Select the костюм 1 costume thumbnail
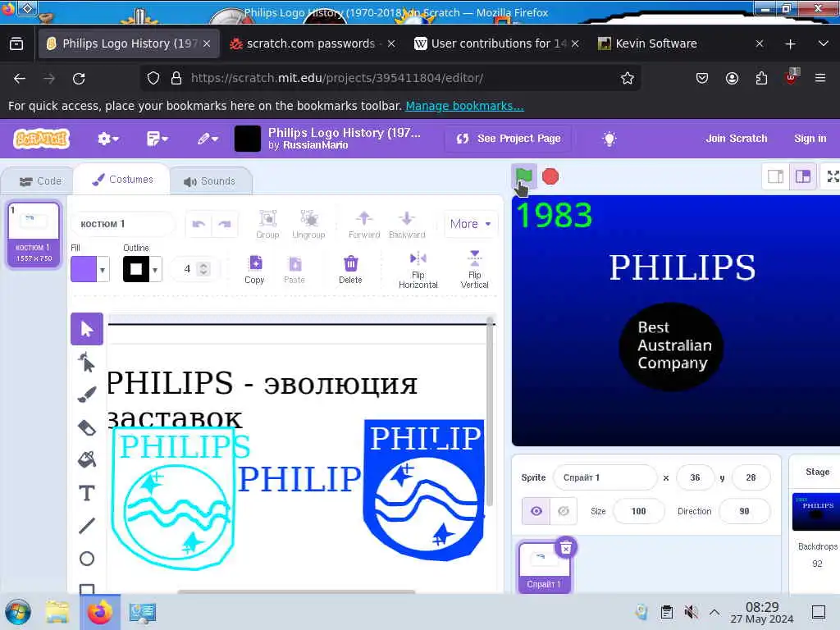Screen dimensions: 840x630 tap(34, 234)
